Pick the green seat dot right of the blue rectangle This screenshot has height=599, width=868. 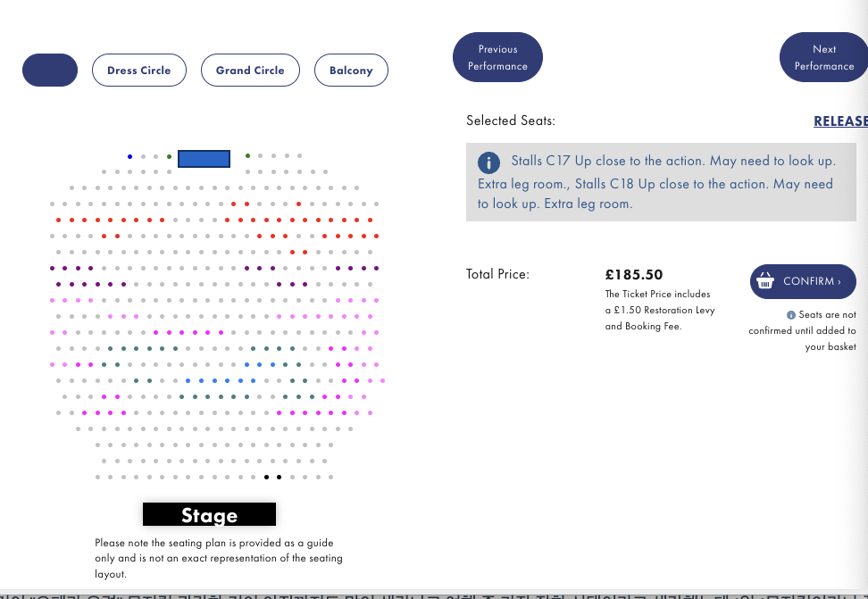(247, 157)
